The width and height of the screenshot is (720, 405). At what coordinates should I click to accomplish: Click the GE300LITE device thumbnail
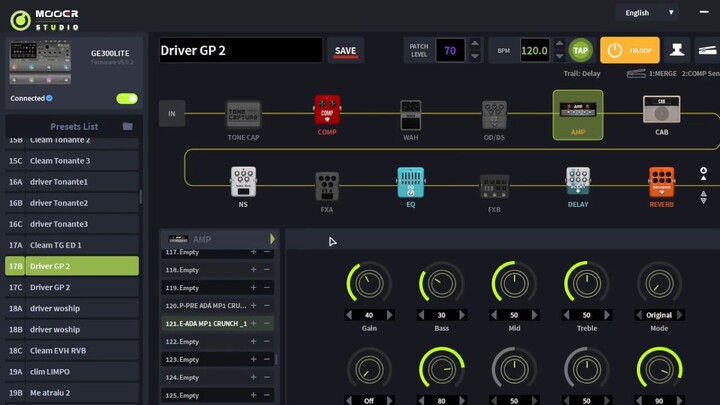pyautogui.click(x=40, y=62)
